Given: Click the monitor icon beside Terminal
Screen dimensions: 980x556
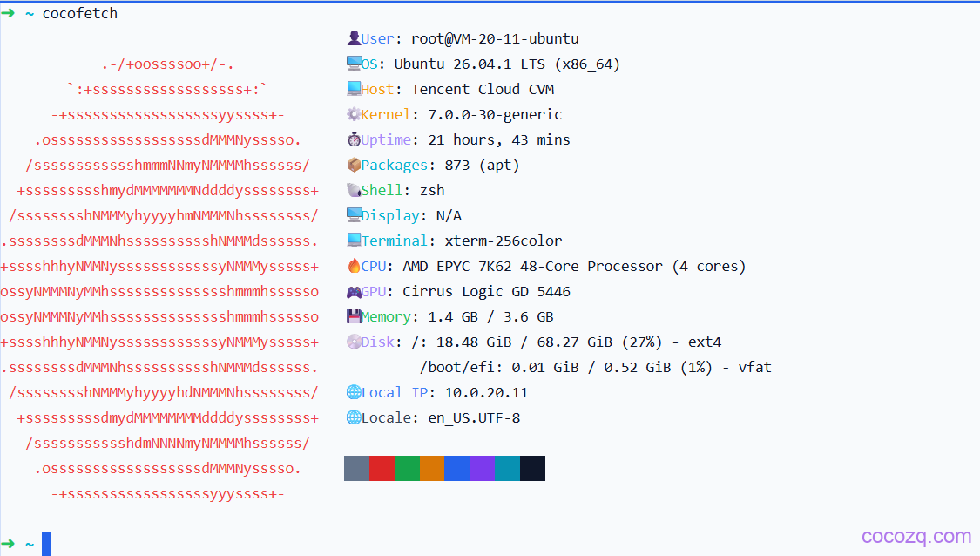Looking at the screenshot, I should coord(354,241).
